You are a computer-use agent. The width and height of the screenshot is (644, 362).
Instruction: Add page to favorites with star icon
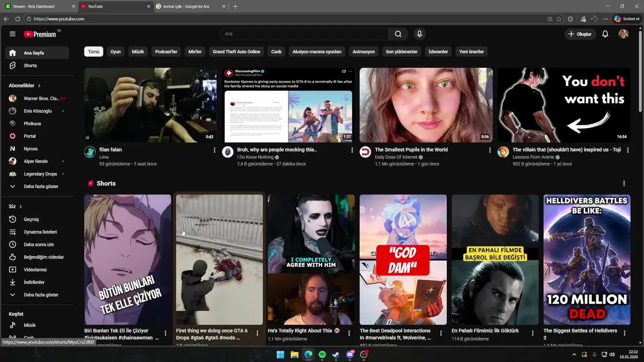(x=559, y=19)
